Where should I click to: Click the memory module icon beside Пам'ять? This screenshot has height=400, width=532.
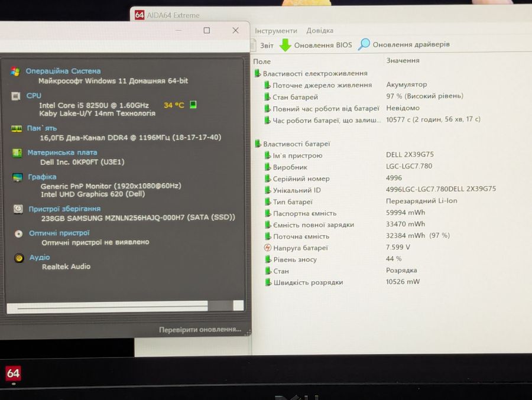[x=17, y=129]
